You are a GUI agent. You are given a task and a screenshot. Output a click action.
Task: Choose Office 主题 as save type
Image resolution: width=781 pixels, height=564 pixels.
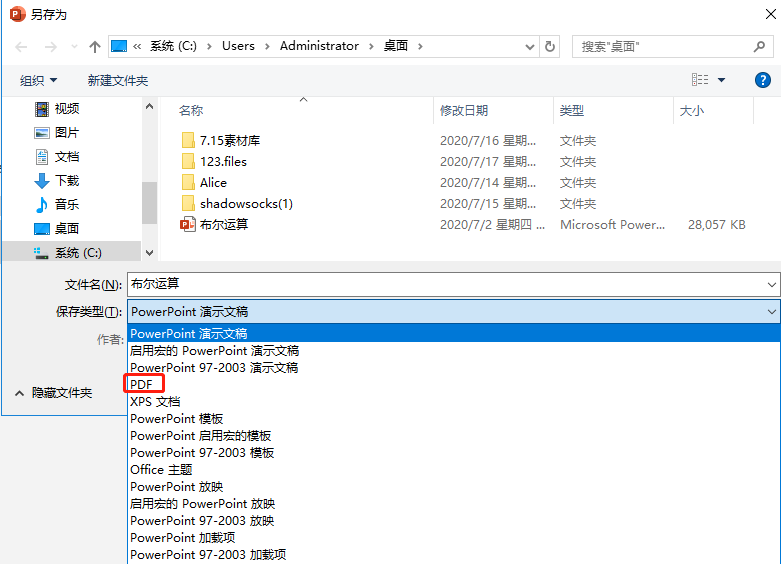[x=454, y=469]
